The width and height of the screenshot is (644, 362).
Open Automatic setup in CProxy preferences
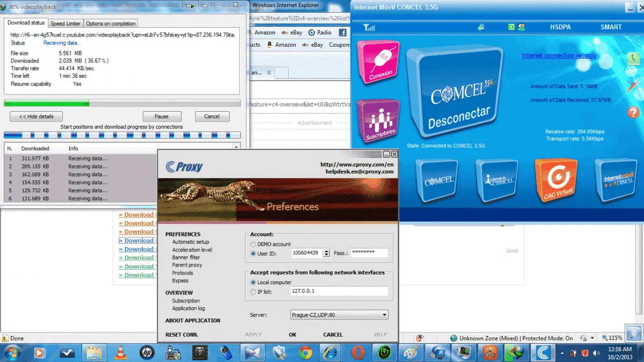pos(191,242)
